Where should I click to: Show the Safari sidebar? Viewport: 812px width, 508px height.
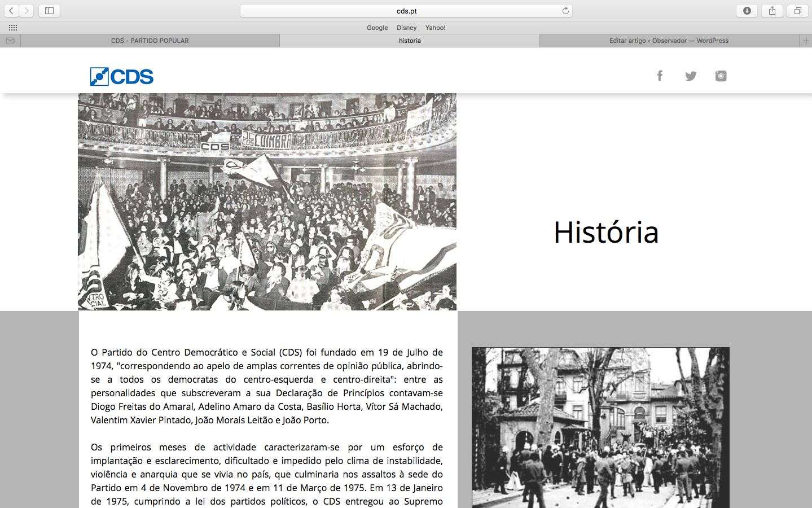coord(49,11)
